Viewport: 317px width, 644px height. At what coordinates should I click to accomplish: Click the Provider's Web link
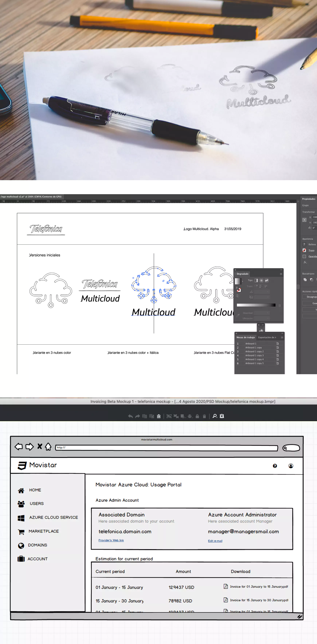[x=111, y=540]
